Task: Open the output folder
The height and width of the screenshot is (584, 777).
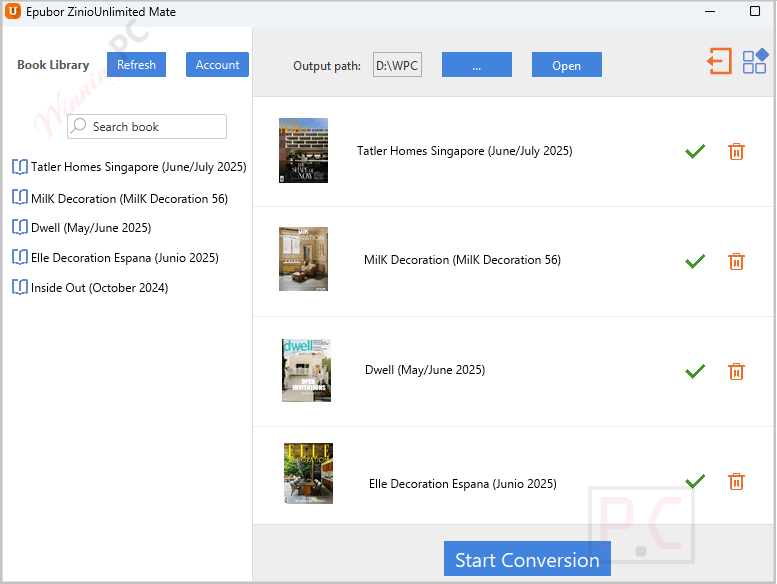Action: 567,64
